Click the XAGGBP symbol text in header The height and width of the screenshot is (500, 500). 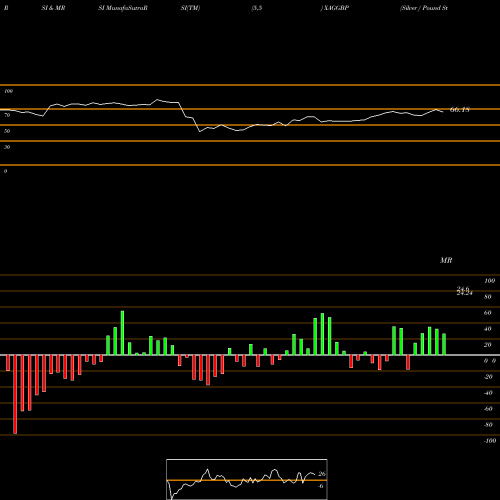(336, 8)
